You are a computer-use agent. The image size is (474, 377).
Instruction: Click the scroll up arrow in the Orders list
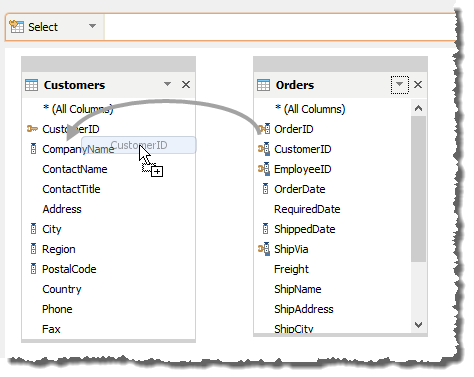point(419,108)
